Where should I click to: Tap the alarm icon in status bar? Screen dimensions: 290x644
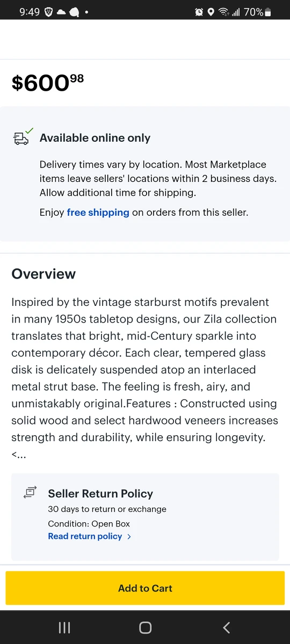[199, 12]
